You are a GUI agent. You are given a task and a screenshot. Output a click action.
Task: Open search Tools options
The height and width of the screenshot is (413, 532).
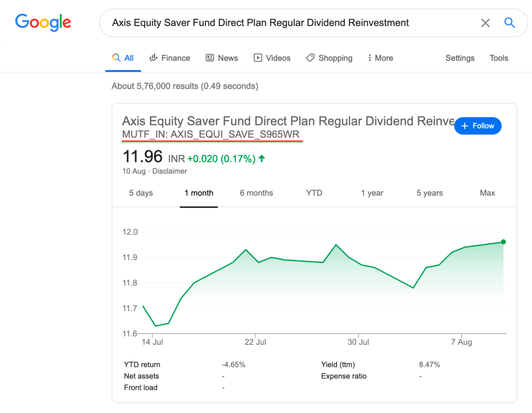click(498, 58)
